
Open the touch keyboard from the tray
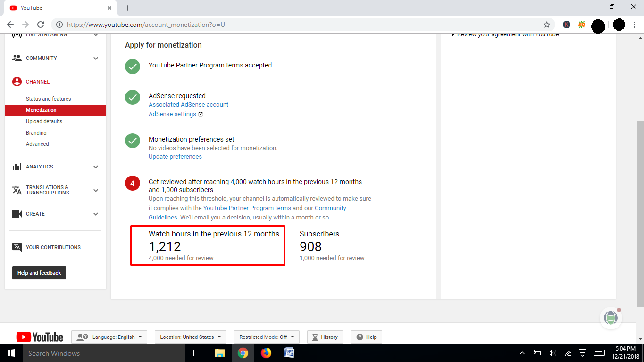[600, 353]
